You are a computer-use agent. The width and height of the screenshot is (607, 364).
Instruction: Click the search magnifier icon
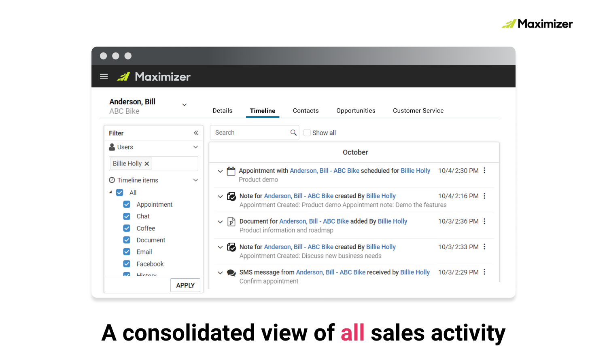[293, 132]
